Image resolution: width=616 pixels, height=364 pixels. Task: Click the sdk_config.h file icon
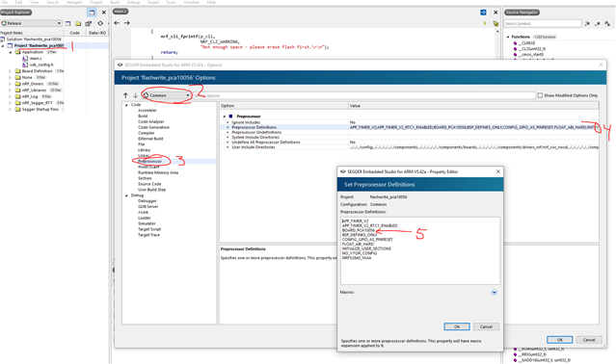click(x=25, y=65)
